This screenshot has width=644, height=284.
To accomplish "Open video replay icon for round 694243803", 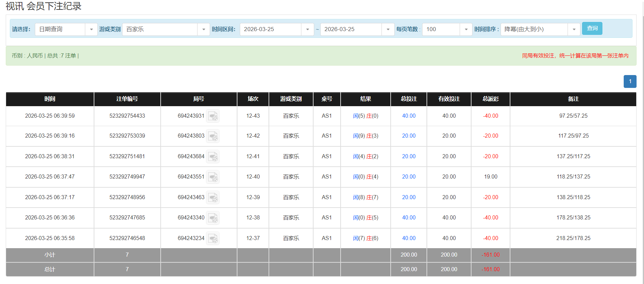I will click(x=213, y=136).
